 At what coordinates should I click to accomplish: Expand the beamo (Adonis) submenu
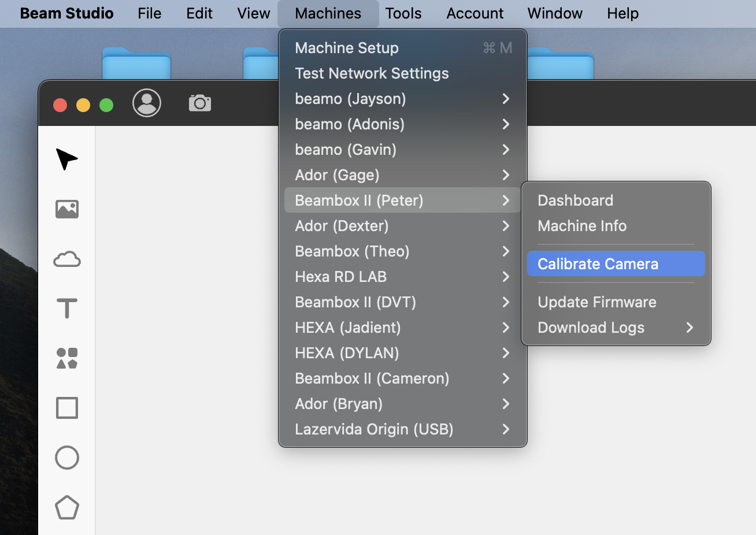[x=403, y=124]
